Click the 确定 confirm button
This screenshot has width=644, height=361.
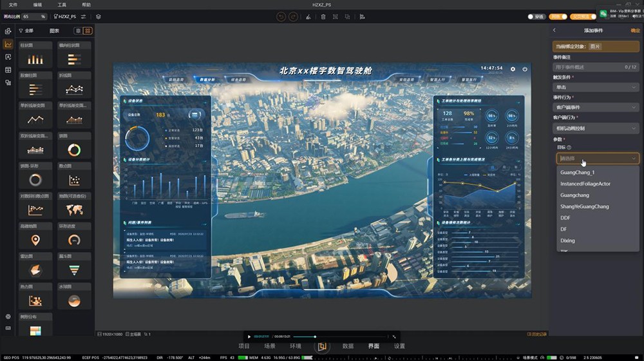point(635,30)
